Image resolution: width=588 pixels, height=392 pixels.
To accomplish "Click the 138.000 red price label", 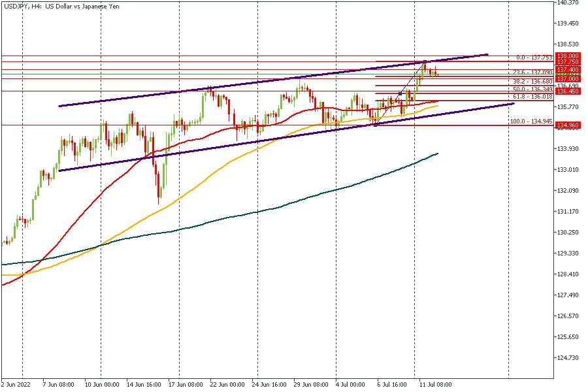I will tap(566, 56).
